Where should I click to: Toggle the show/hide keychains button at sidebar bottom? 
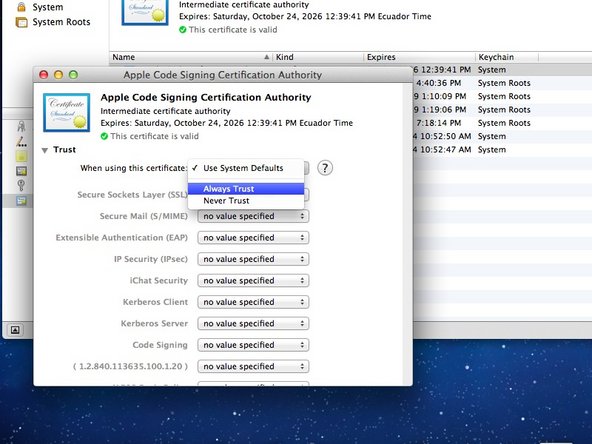pyautogui.click(x=15, y=330)
